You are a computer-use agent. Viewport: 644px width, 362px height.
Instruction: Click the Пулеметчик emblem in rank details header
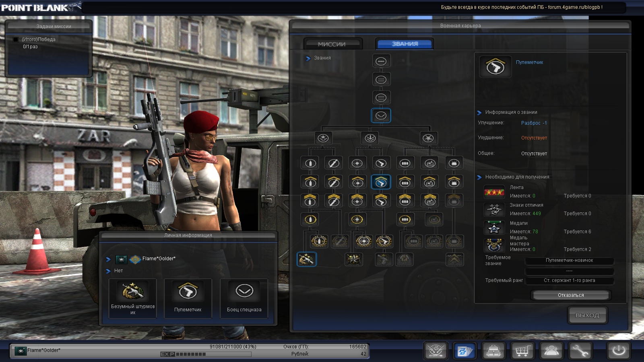click(495, 67)
